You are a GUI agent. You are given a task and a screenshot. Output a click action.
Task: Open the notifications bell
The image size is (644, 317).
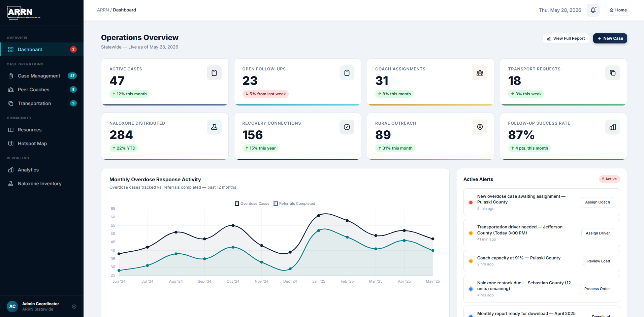coord(593,10)
